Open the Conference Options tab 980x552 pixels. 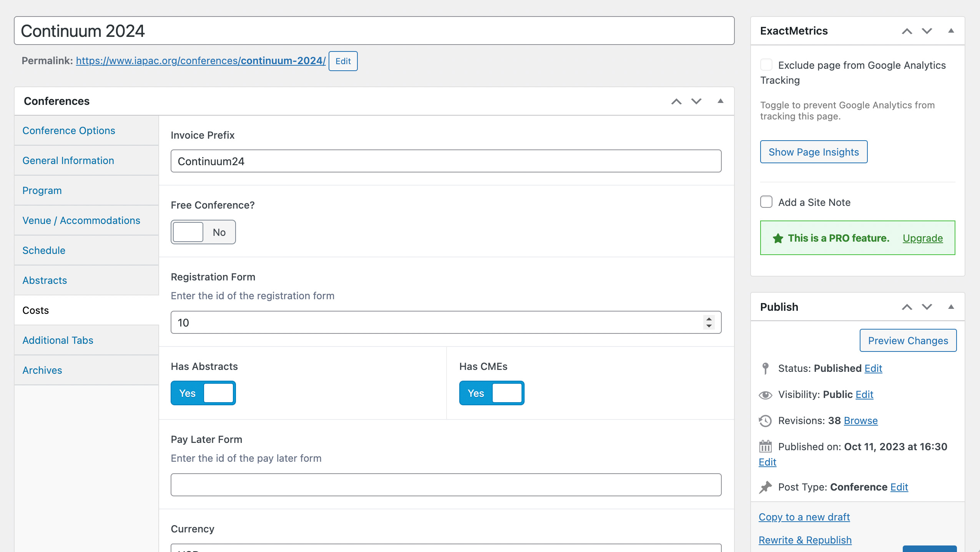pyautogui.click(x=86, y=131)
